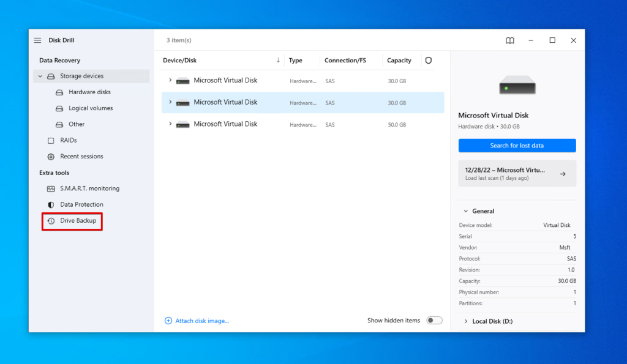Click the Extra tools section heading
The height and width of the screenshot is (364, 627).
(54, 173)
